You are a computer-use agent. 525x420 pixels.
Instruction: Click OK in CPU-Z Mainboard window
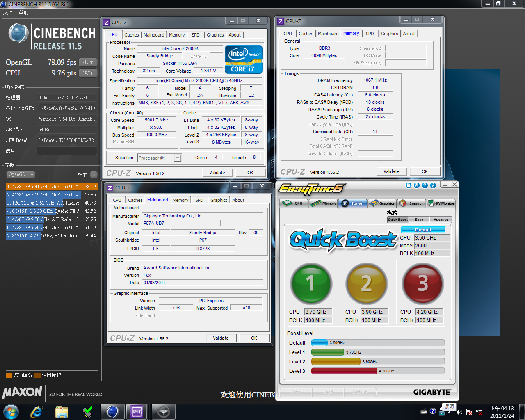point(254,338)
